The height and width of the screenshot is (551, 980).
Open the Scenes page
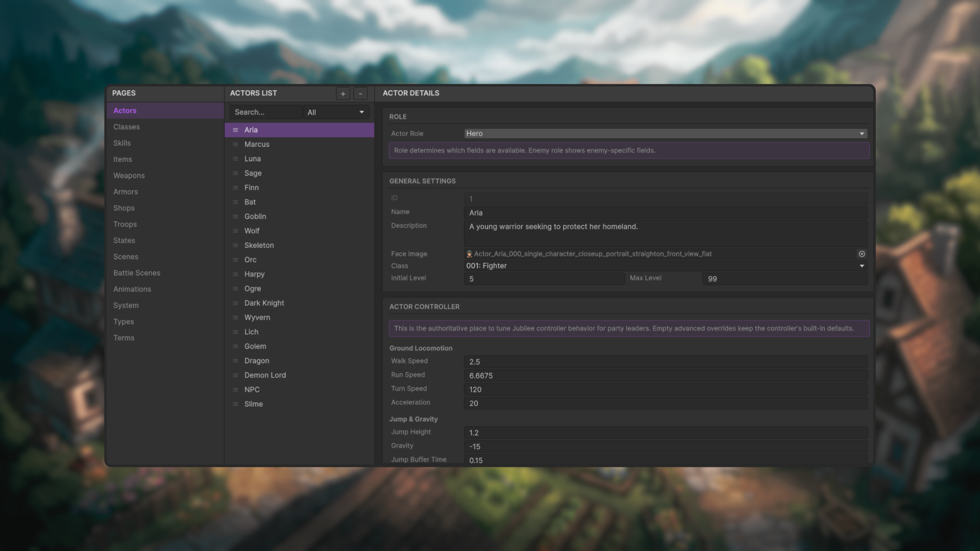pyautogui.click(x=165, y=257)
